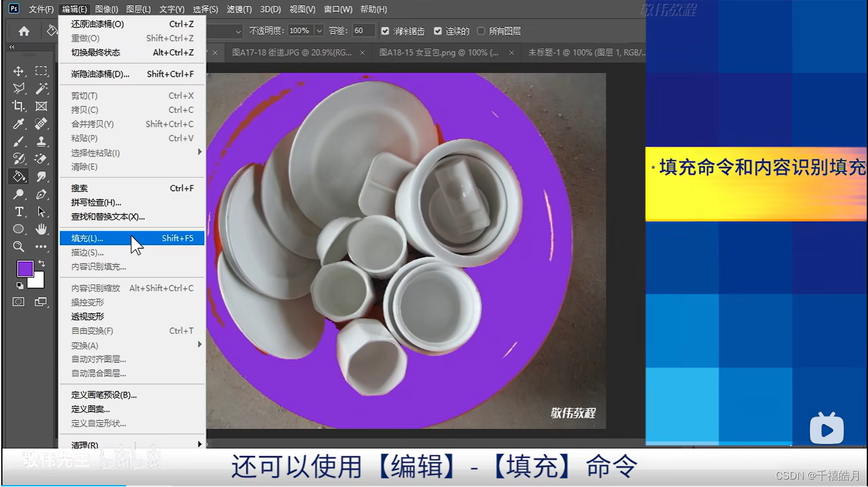Expand the 变换(A) submenu
This screenshot has height=487, width=868.
point(200,345)
